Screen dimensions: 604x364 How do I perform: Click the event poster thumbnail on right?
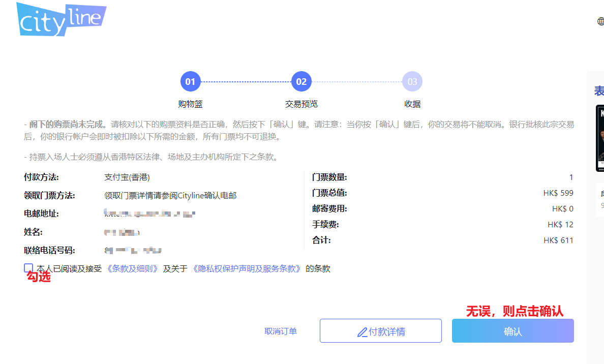pos(600,138)
